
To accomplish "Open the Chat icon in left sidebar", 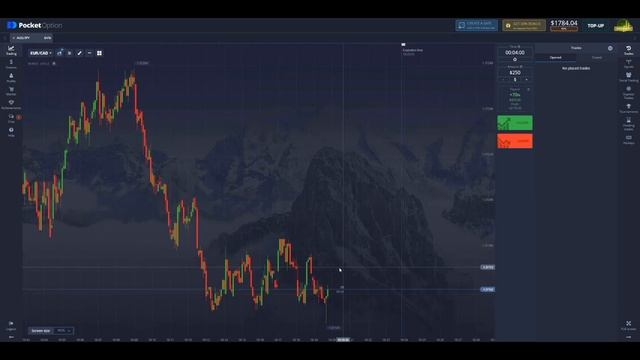I will [x=11, y=118].
